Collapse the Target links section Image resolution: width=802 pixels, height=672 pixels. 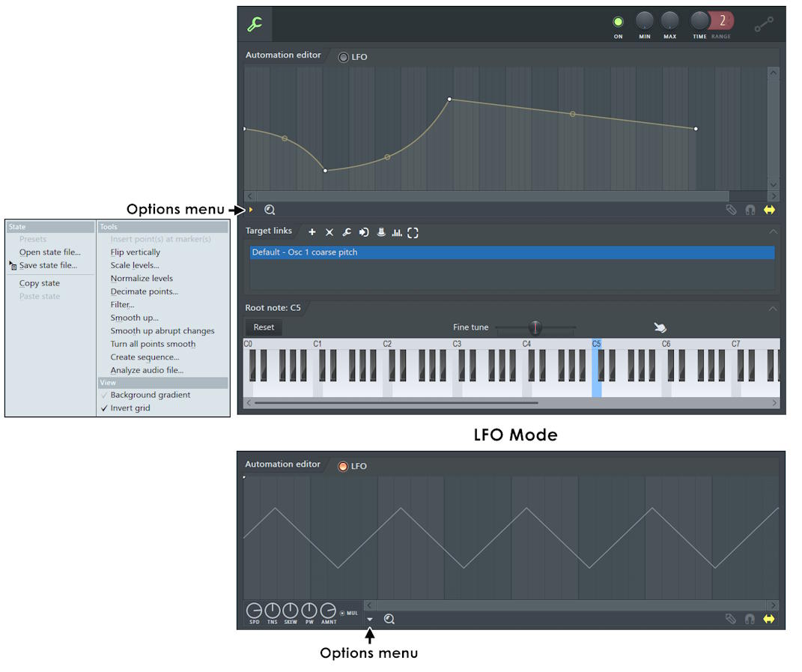click(x=773, y=232)
